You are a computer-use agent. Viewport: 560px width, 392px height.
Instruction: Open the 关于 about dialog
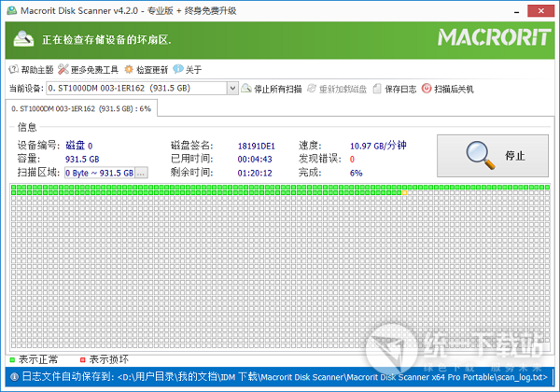point(187,69)
